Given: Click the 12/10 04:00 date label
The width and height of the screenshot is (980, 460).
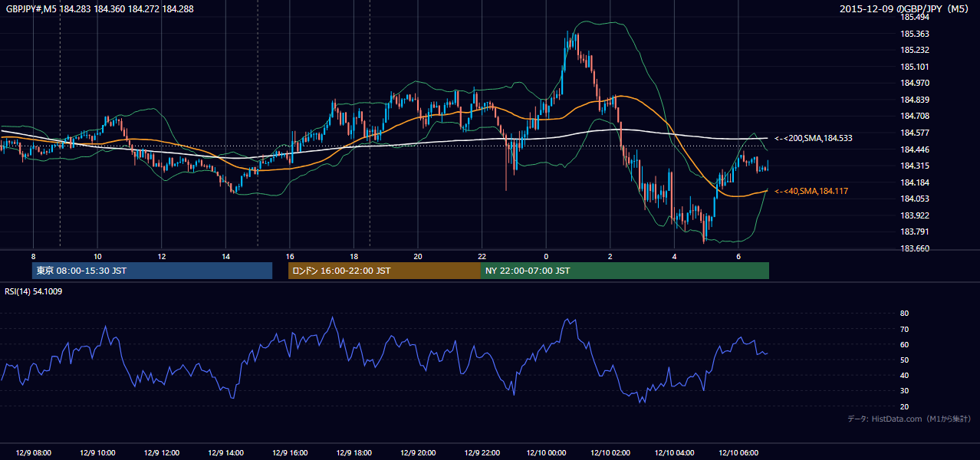Looking at the screenshot, I should tap(674, 453).
